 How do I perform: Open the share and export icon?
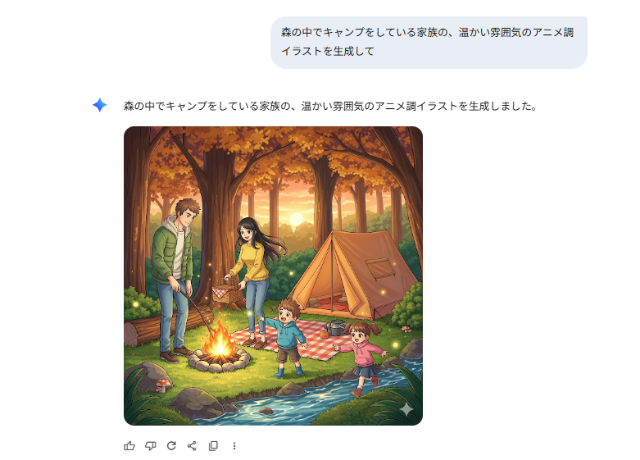[192, 446]
